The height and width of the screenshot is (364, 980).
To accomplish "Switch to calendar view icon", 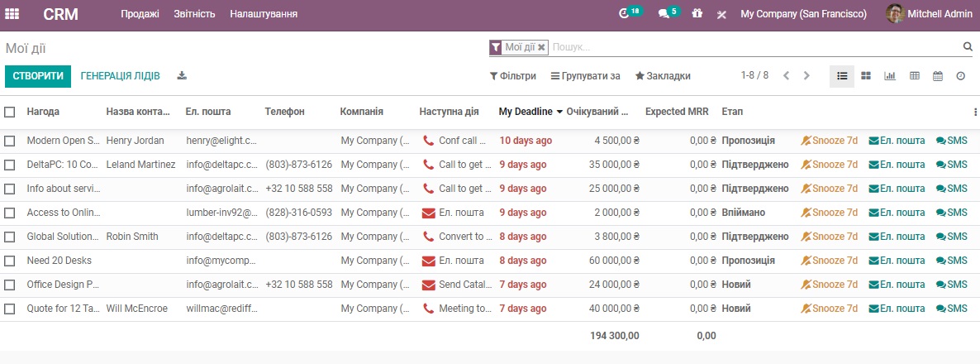I will tap(938, 76).
